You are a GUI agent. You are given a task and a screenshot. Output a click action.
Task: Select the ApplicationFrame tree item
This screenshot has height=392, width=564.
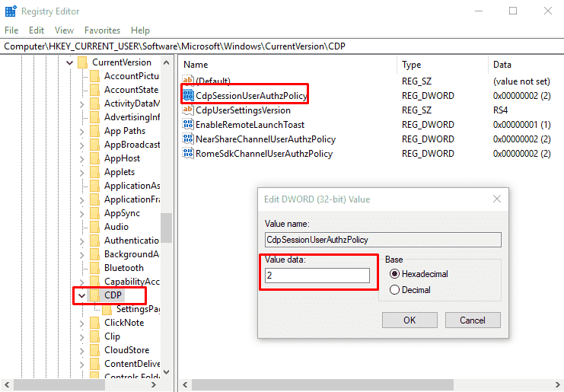coord(132,199)
